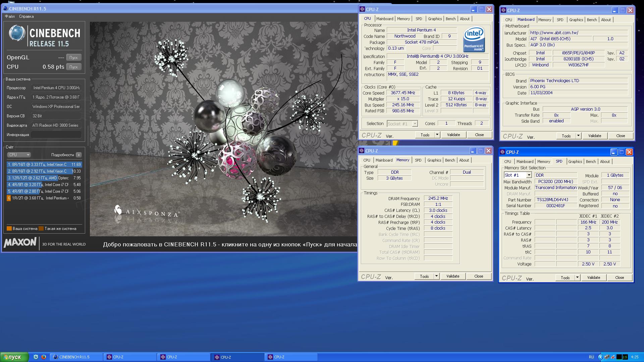The image size is (644, 362).
Task: Select ranking row 3 AMD Opteron 7.95
Action: point(44,178)
